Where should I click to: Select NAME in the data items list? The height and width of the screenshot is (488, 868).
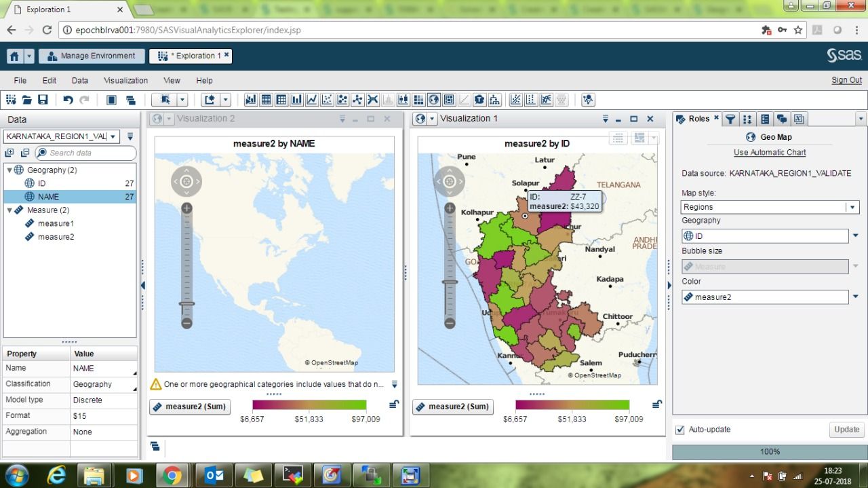tap(48, 196)
